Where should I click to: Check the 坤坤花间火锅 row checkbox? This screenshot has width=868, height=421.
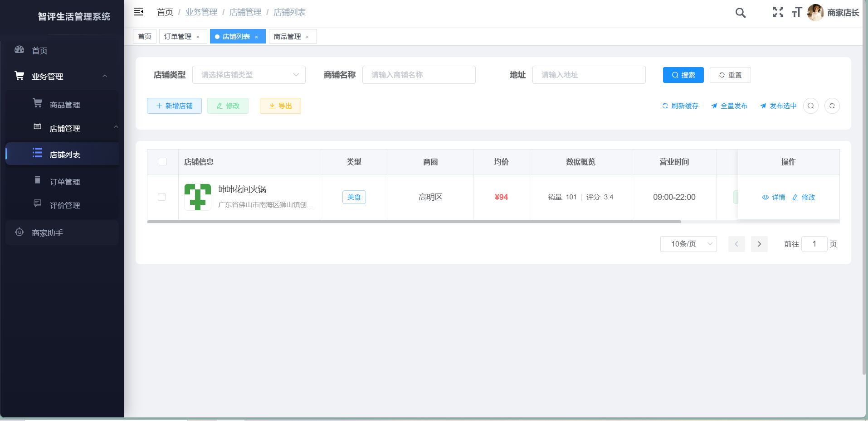161,197
